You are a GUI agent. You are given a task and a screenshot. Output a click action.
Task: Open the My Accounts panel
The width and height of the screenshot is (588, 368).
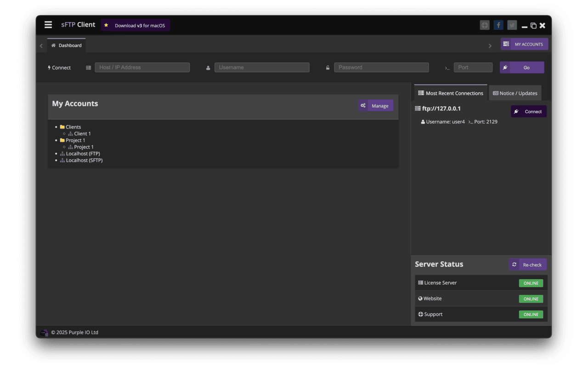point(524,44)
